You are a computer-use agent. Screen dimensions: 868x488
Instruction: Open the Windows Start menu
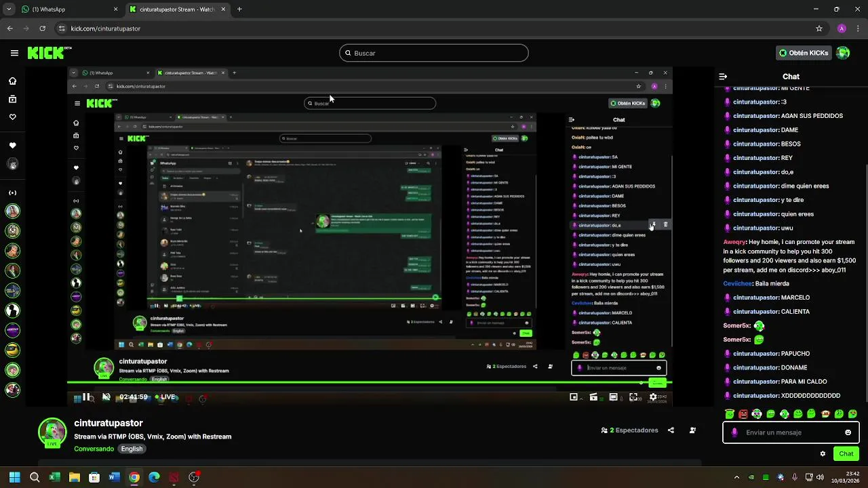pos(14,477)
